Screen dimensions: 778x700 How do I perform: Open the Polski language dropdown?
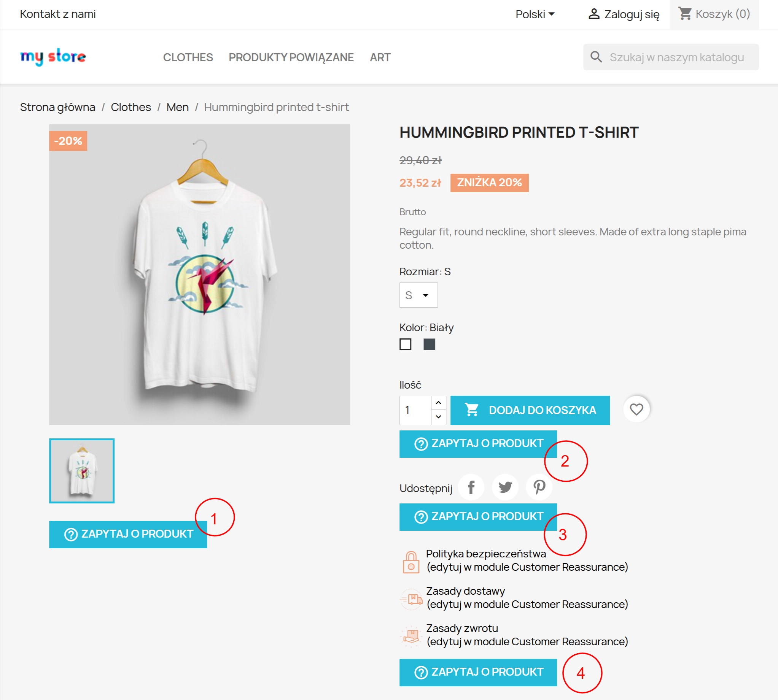tap(535, 14)
